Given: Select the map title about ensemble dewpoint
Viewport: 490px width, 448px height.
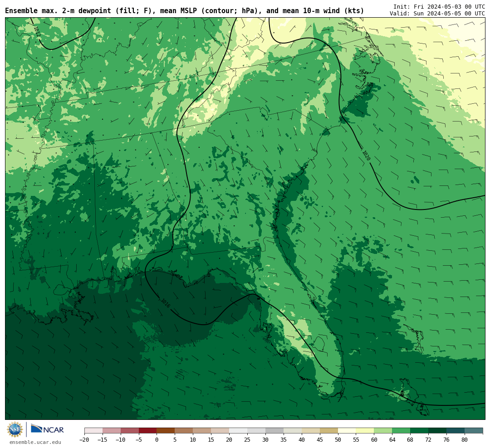Looking at the screenshot, I should click(184, 11).
